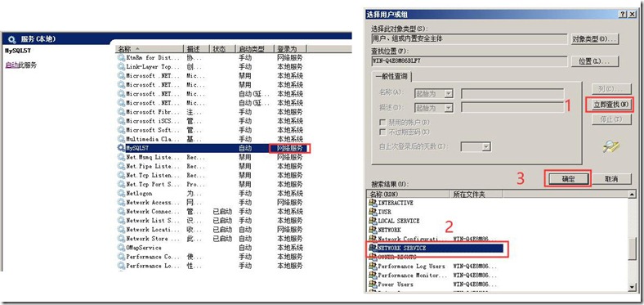Click the 确定 button

pos(568,179)
